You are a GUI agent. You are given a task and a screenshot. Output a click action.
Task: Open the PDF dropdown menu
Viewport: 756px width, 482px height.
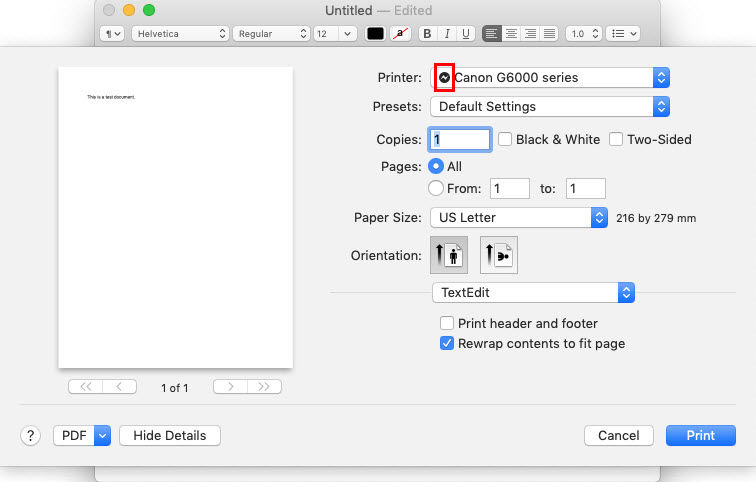(82, 436)
